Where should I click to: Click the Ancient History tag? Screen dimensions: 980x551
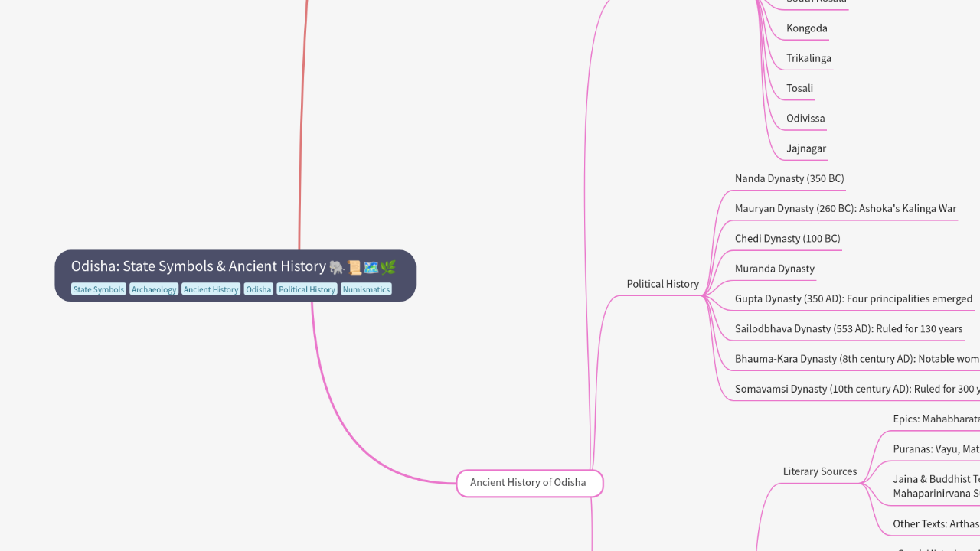211,289
